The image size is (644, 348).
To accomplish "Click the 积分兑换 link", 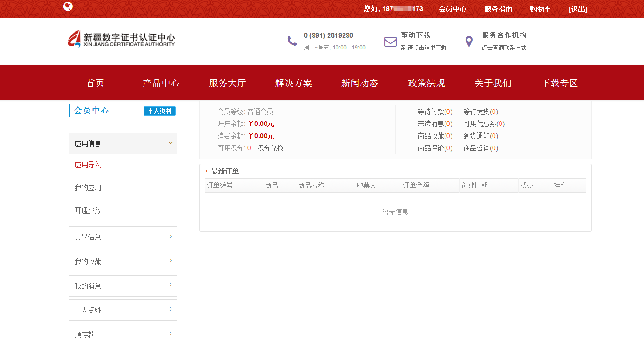I will (x=270, y=148).
